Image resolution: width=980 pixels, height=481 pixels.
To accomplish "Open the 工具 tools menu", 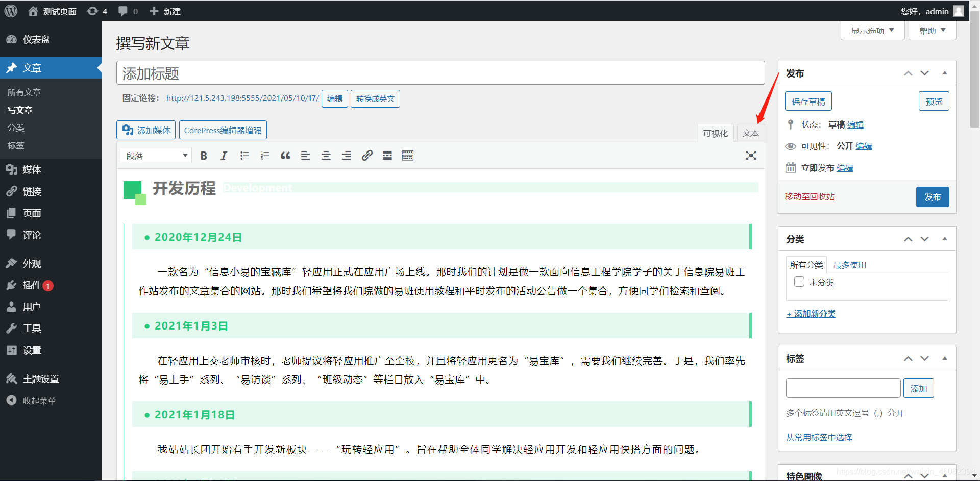I will click(x=51, y=328).
